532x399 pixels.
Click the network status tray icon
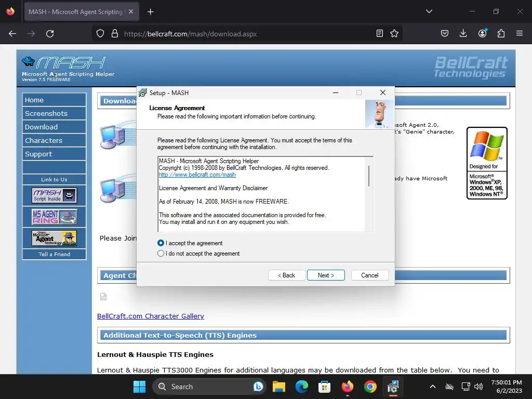coord(466,387)
